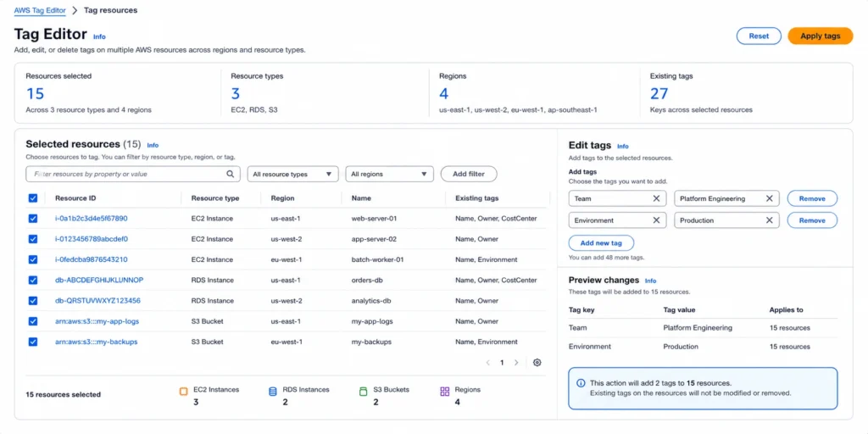
Task: Sort by Name column header
Action: [x=361, y=198]
